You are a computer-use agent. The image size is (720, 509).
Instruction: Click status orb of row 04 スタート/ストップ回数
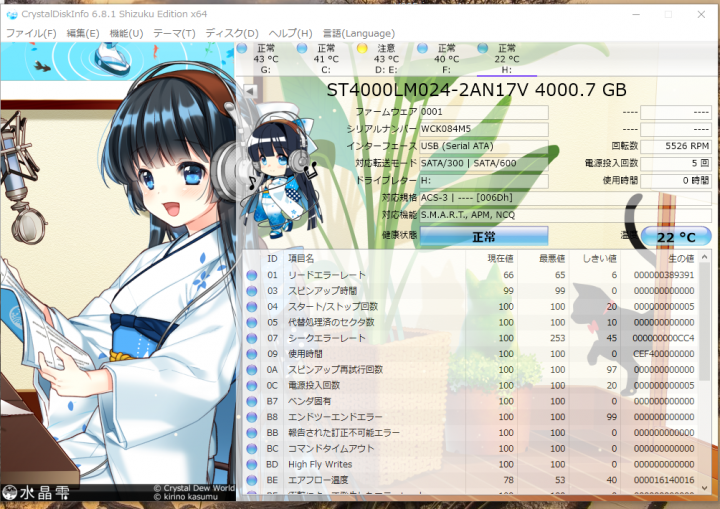pyautogui.click(x=252, y=307)
